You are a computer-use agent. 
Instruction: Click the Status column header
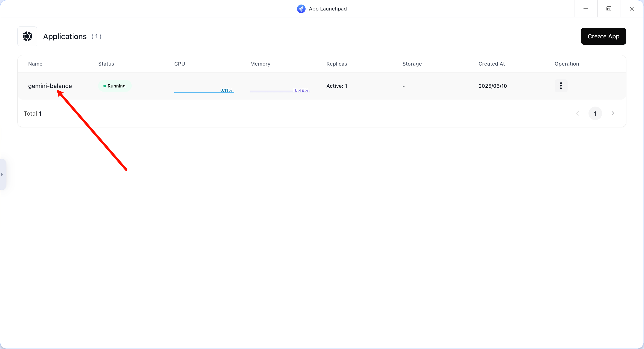pos(106,64)
